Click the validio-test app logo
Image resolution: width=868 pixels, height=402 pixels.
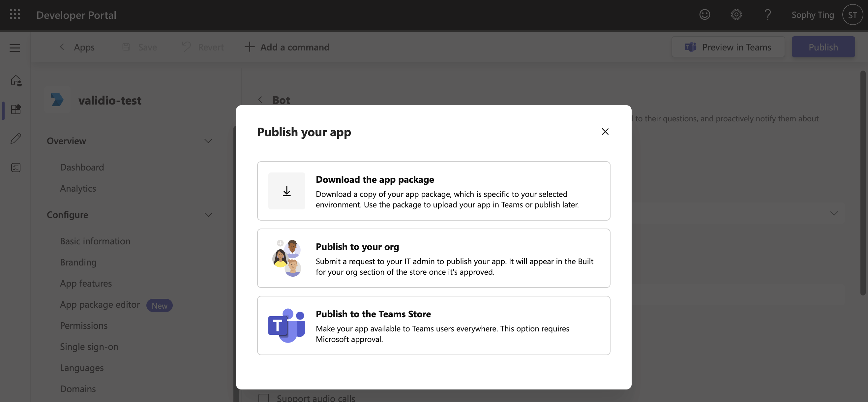coord(57,100)
